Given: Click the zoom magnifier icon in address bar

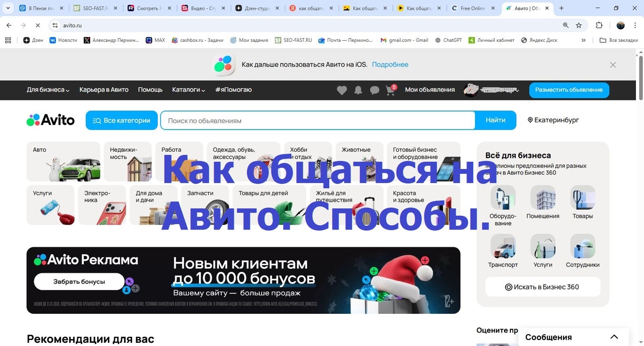Looking at the screenshot, I should (x=566, y=25).
